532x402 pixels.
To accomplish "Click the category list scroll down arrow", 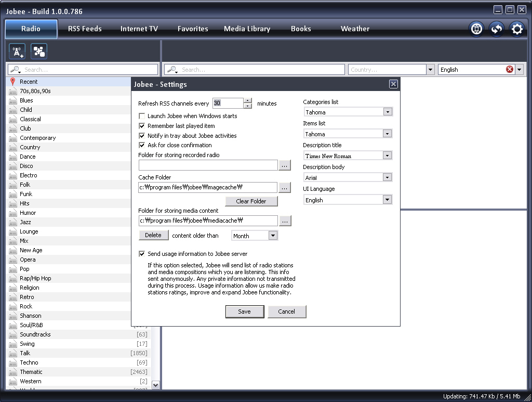I will pyautogui.click(x=155, y=385).
